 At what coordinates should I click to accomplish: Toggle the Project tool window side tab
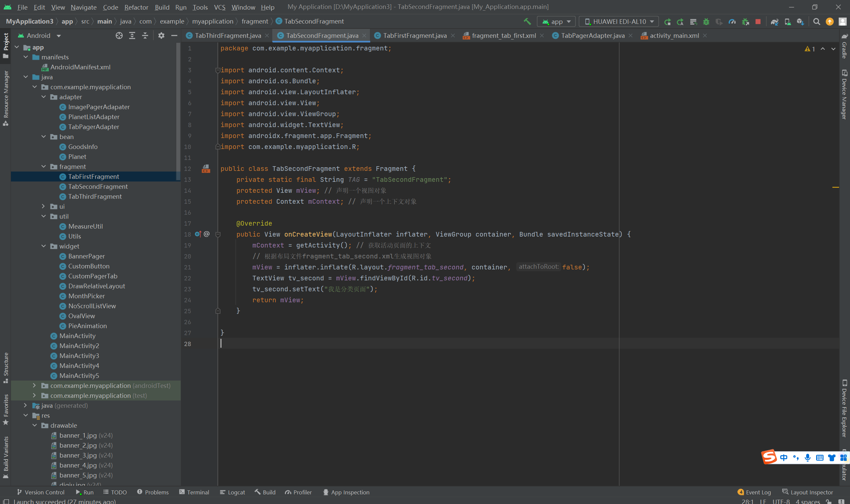6,45
